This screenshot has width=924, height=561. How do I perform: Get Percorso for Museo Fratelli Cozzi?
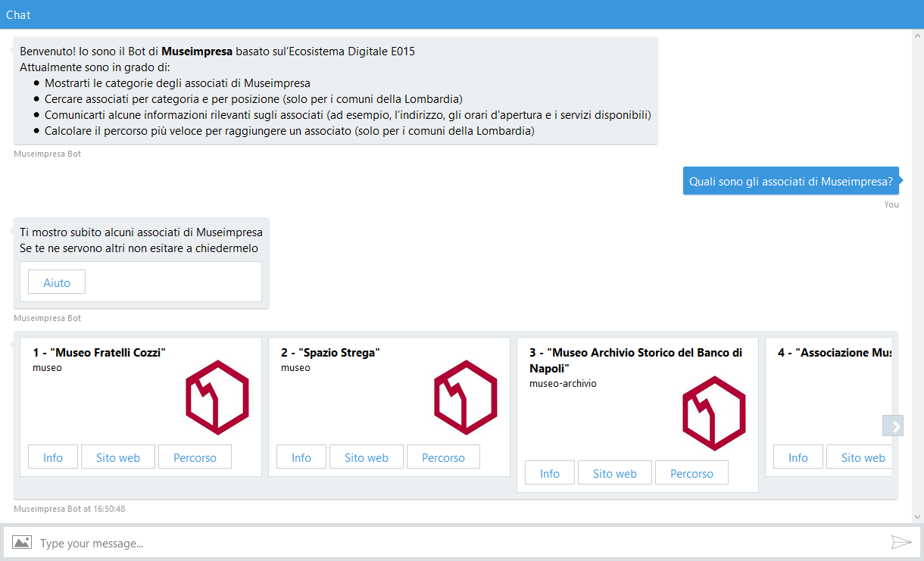coord(195,457)
